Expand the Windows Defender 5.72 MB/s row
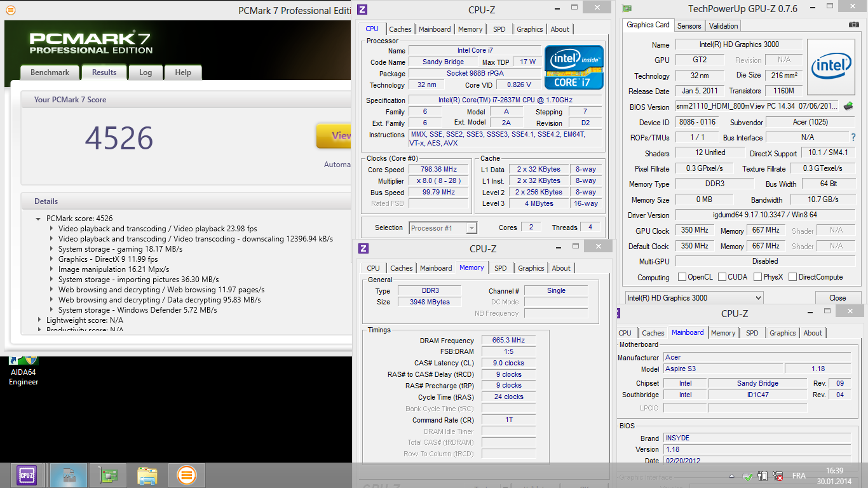 click(x=51, y=310)
